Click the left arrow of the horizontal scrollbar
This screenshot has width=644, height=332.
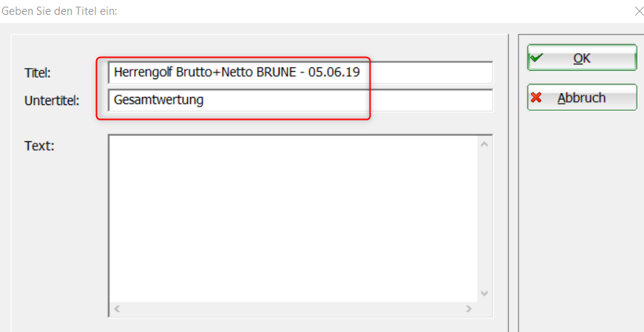tap(117, 308)
